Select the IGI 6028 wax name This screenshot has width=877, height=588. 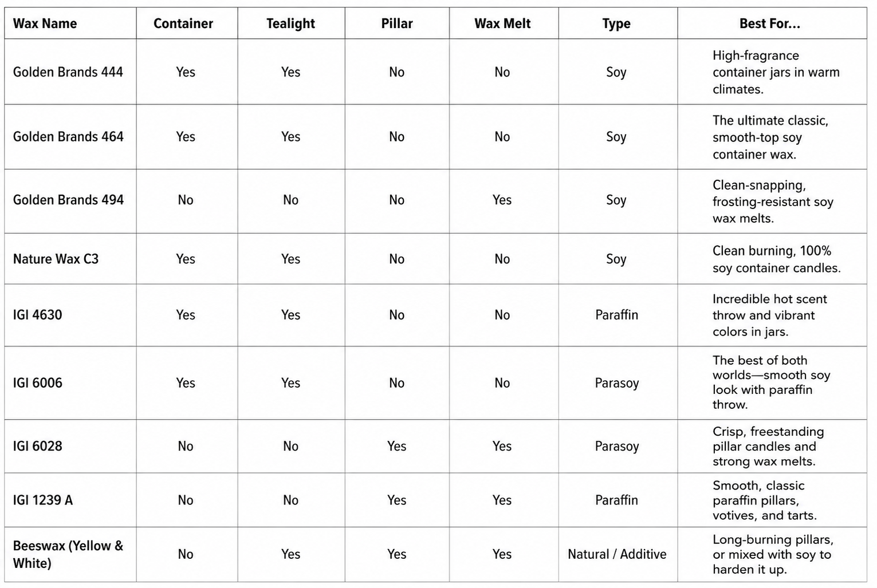[x=37, y=446]
